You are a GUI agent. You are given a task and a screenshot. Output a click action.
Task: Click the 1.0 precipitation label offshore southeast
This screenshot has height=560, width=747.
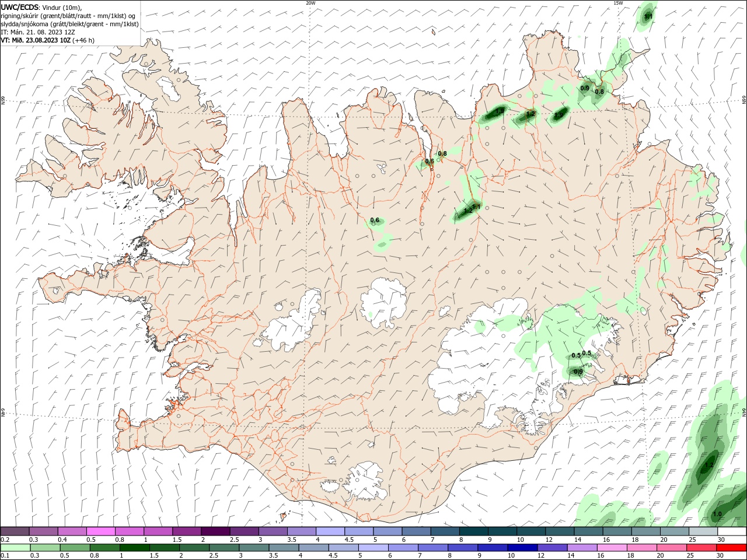pos(717,514)
